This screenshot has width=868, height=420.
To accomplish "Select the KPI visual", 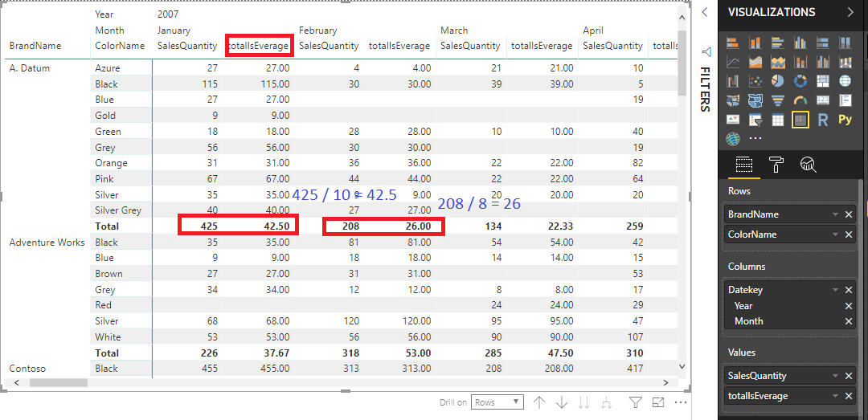I will tap(733, 120).
